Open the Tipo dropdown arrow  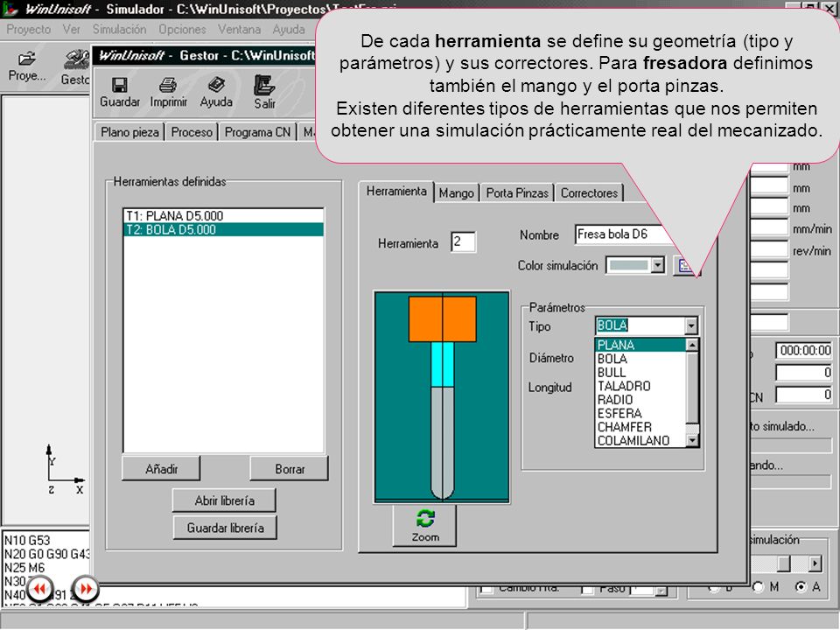691,325
